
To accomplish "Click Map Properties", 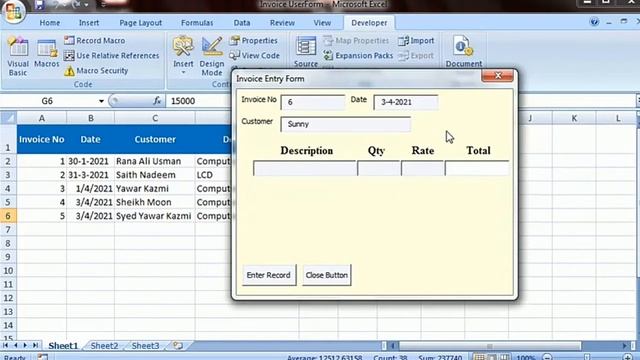I will point(356,40).
